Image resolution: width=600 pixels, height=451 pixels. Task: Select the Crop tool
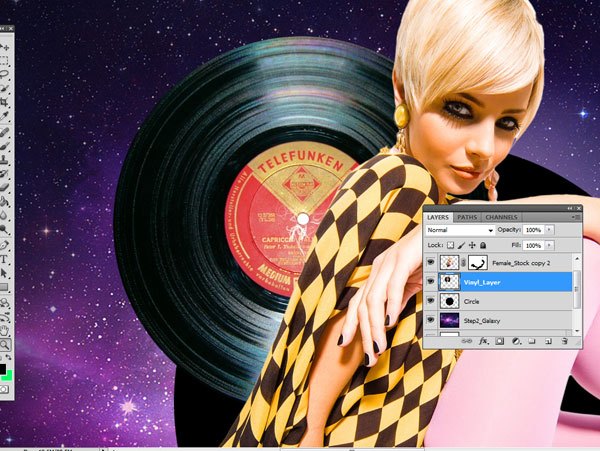tap(5, 102)
